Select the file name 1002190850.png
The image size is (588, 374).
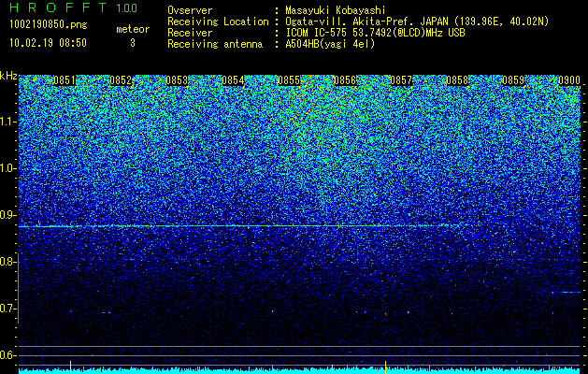[x=49, y=25]
